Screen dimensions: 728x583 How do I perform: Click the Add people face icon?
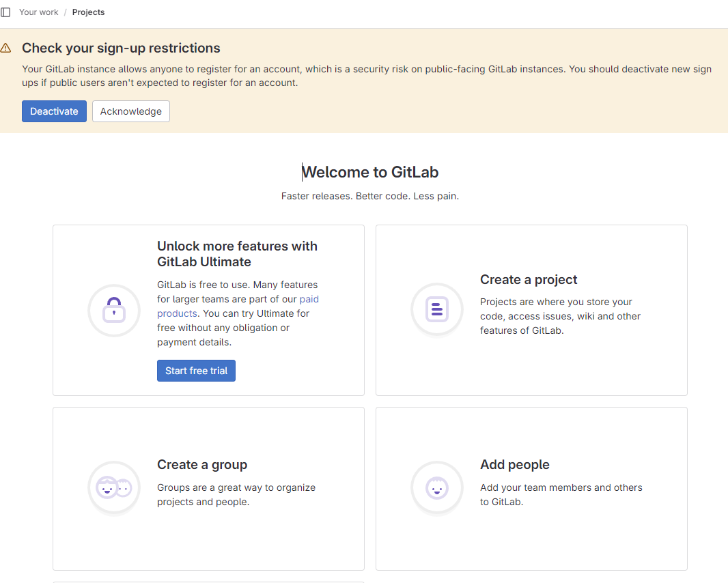[x=437, y=488]
